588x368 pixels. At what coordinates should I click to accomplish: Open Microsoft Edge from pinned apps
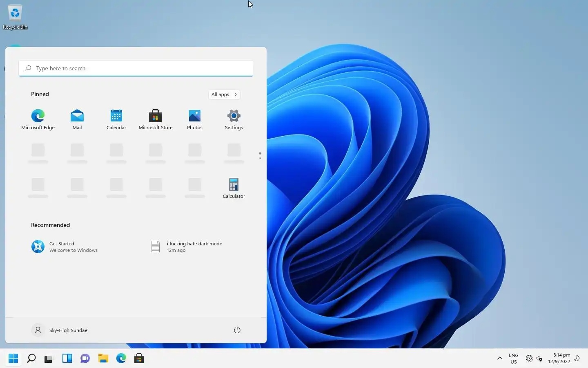coord(38,119)
